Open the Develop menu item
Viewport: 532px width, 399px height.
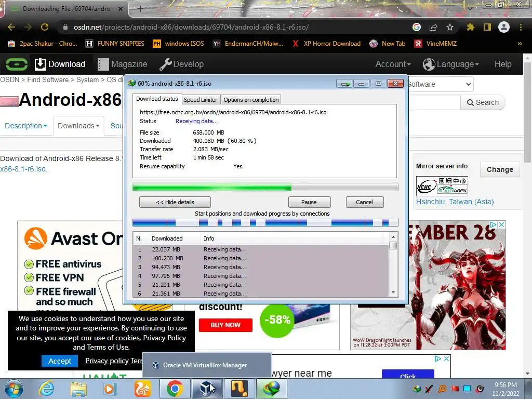click(181, 64)
